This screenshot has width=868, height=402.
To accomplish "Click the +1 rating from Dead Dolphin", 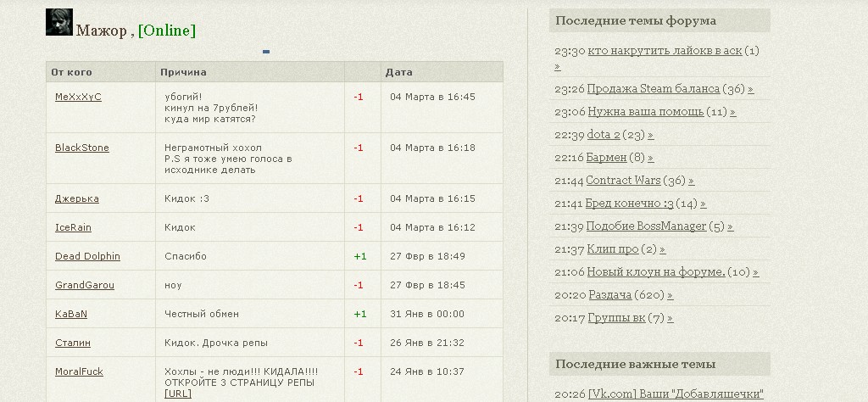I will coord(359,256).
